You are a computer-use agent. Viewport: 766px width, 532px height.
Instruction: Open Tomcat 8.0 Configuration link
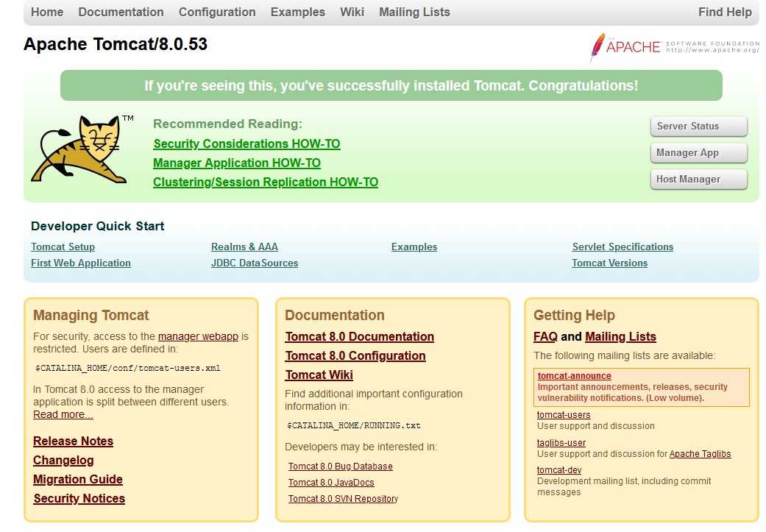tap(355, 355)
